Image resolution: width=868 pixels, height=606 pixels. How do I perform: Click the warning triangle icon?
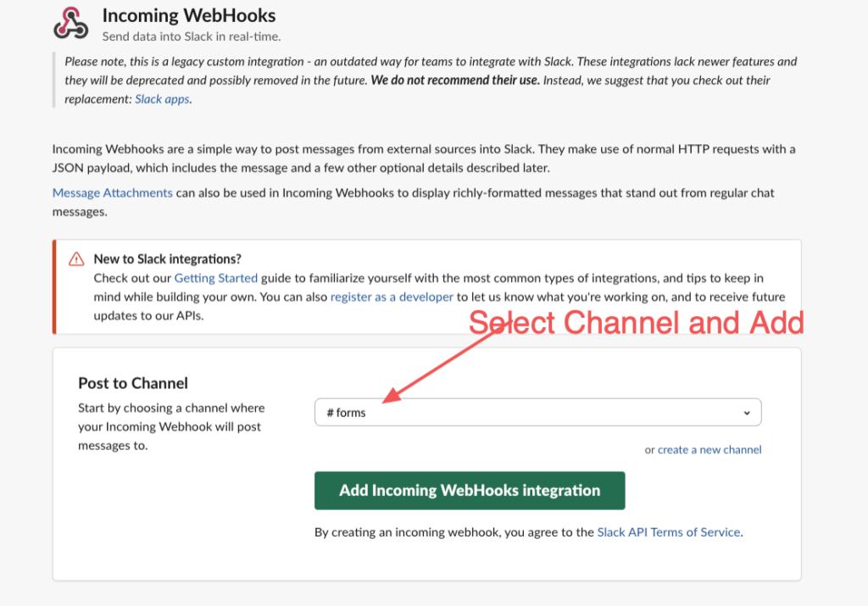pos(76,259)
